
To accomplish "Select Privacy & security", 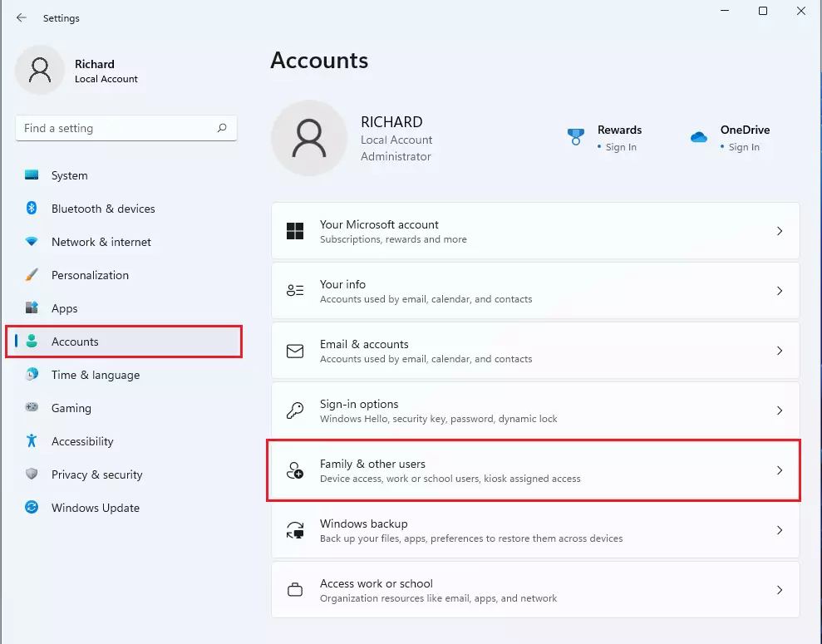I will 124,474.
